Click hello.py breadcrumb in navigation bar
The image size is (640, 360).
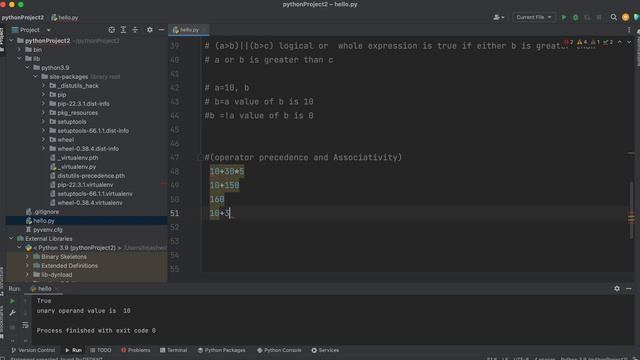pos(64,18)
